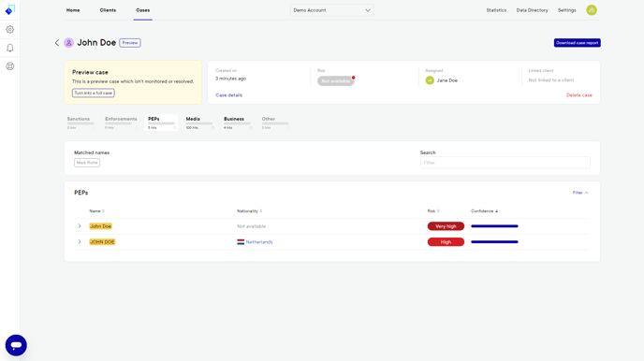Screen dimensions: 644x361
Task: Click the Delete case link
Action: click(x=579, y=95)
